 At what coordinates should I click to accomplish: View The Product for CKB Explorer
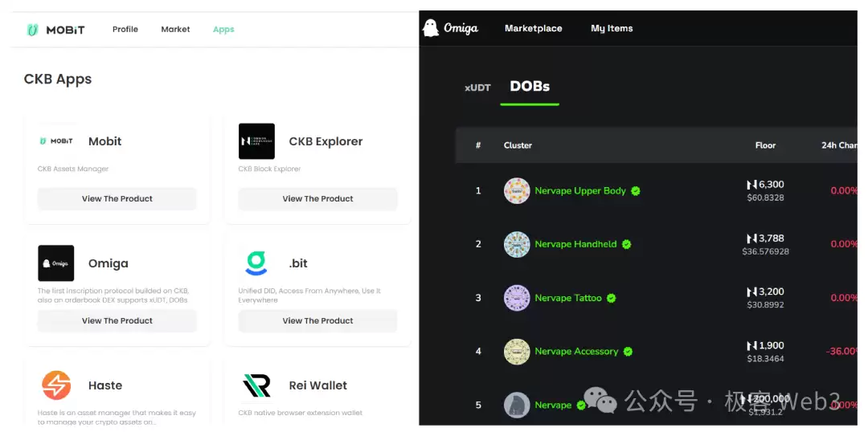(317, 198)
